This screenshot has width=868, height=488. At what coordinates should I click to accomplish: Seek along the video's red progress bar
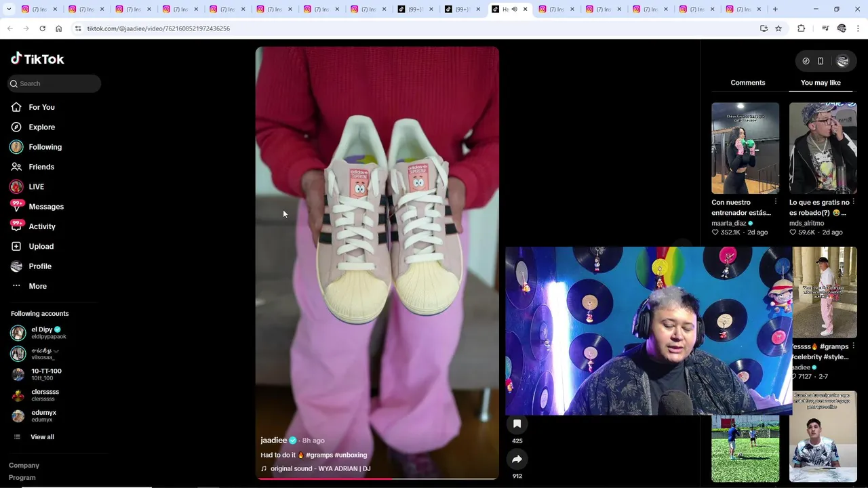[x=377, y=479]
